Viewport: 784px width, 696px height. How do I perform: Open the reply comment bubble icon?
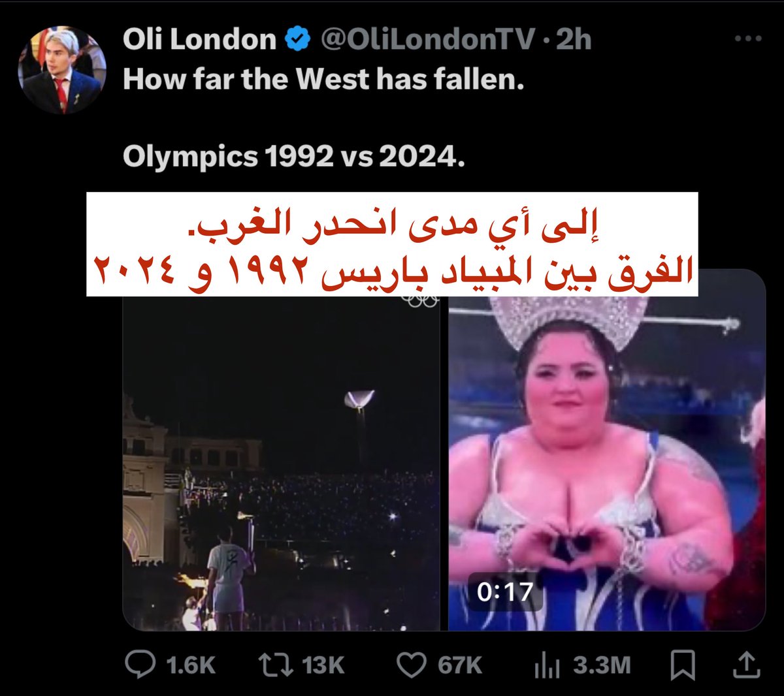(140, 665)
